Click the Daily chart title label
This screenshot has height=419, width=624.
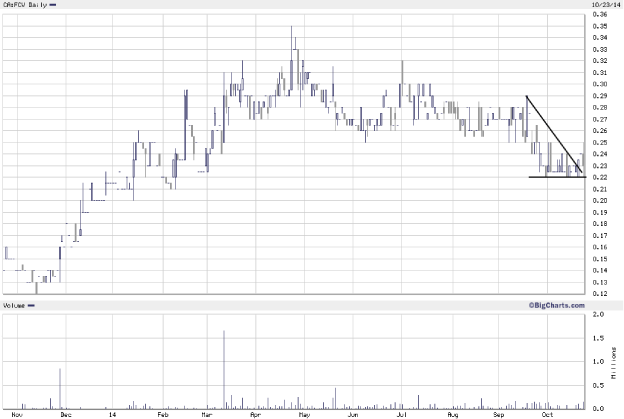click(x=27, y=5)
